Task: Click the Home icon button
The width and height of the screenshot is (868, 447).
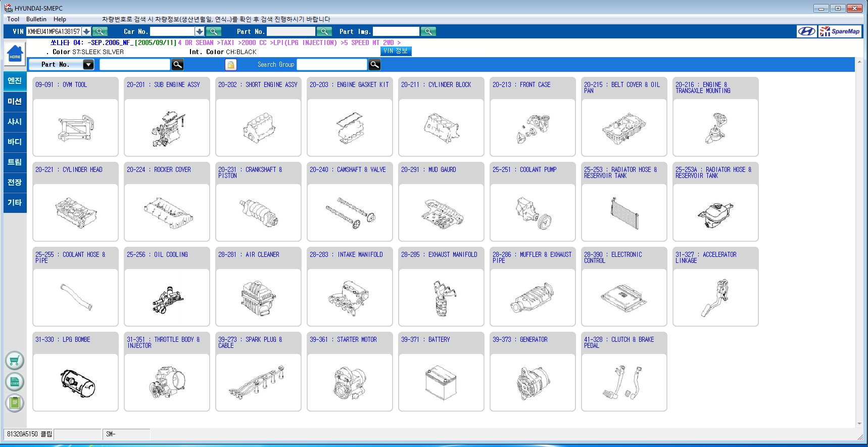Action: (x=15, y=54)
